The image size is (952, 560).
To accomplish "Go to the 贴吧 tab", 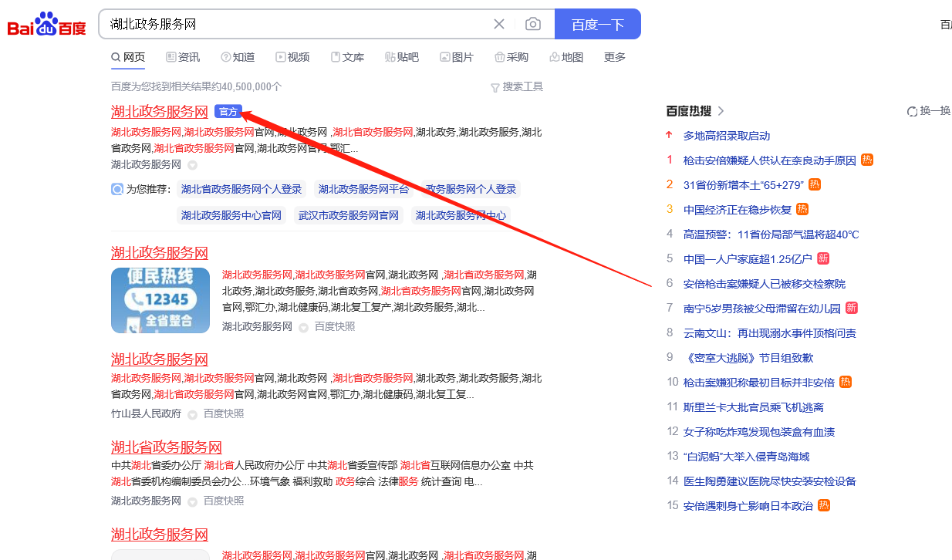I will [x=402, y=57].
